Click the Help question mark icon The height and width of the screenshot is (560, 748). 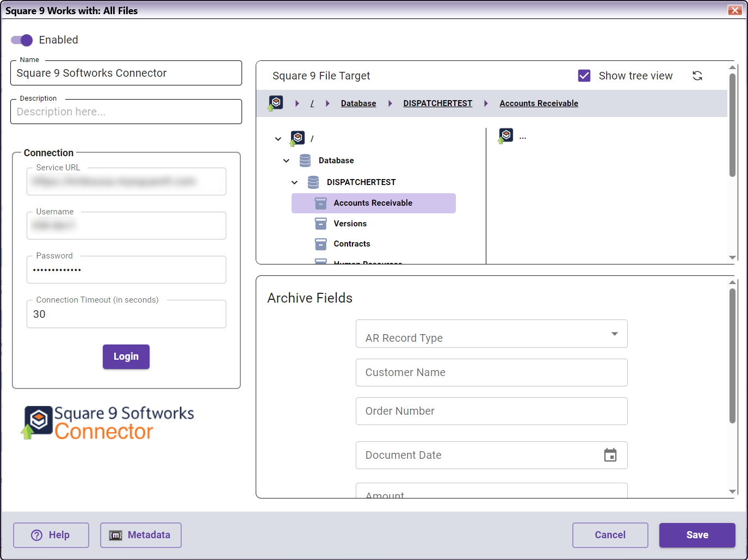tap(36, 535)
